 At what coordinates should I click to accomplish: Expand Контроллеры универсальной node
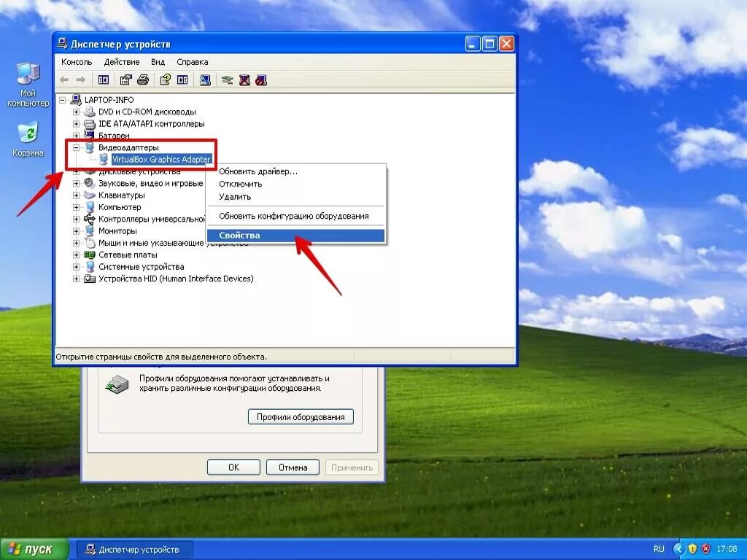[76, 219]
